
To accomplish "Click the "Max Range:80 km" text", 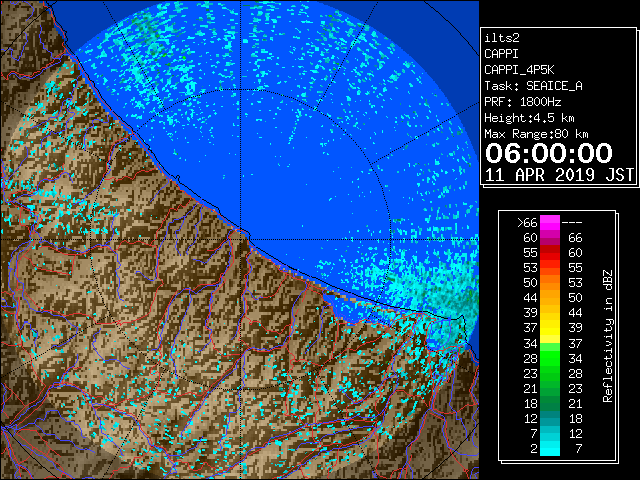I will (536, 134).
